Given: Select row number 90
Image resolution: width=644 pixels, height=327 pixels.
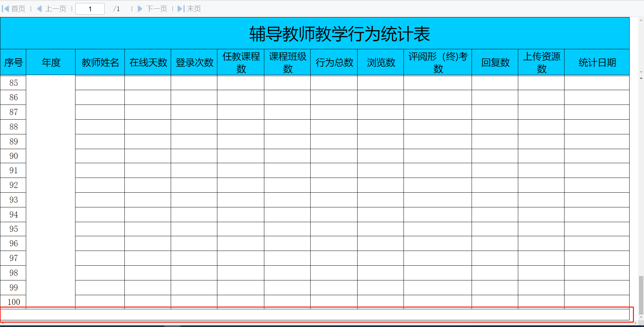Looking at the screenshot, I should pyautogui.click(x=13, y=156).
